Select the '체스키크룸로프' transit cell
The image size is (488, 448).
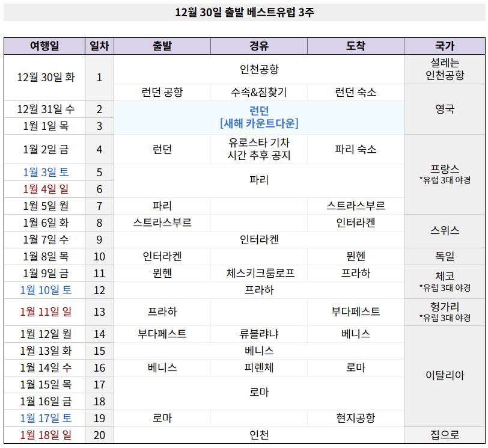coord(259,274)
